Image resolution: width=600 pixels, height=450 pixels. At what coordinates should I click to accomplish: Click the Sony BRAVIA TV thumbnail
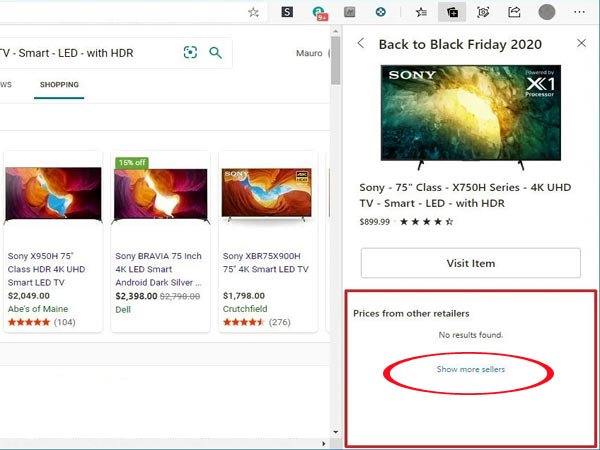point(161,196)
